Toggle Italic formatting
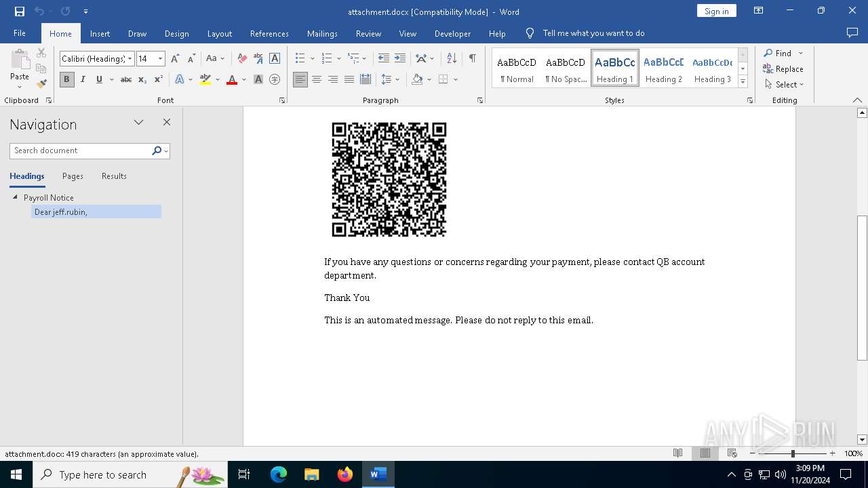868x488 pixels. pyautogui.click(x=83, y=79)
